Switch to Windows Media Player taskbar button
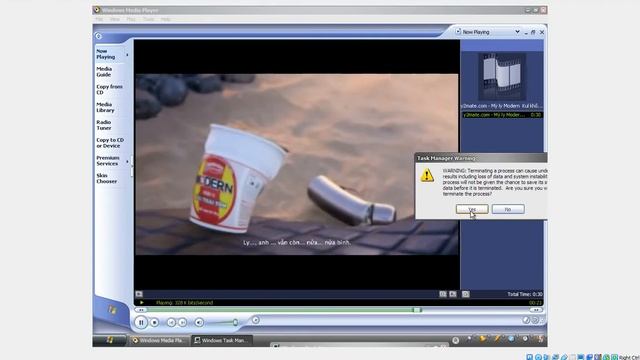This screenshot has height=360, width=640. click(159, 340)
